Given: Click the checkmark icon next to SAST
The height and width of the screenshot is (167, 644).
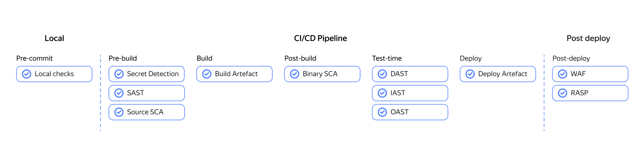Looking at the screenshot, I should pos(119,93).
